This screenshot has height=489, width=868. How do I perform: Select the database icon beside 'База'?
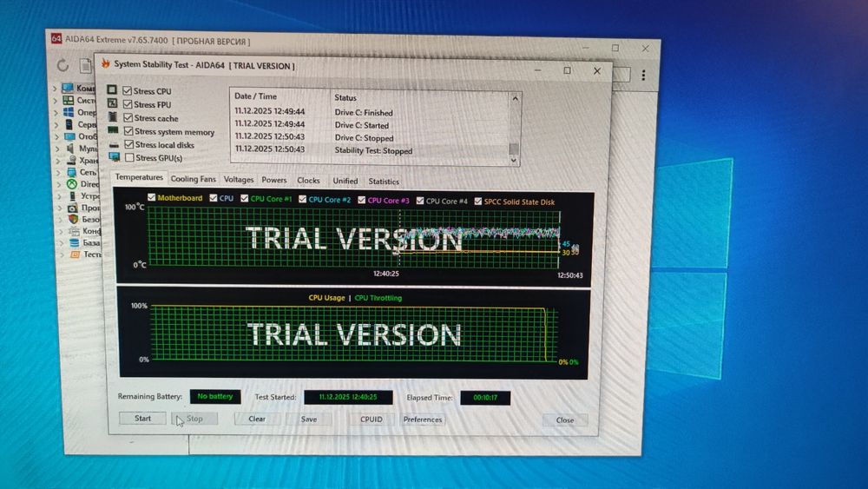click(x=74, y=242)
